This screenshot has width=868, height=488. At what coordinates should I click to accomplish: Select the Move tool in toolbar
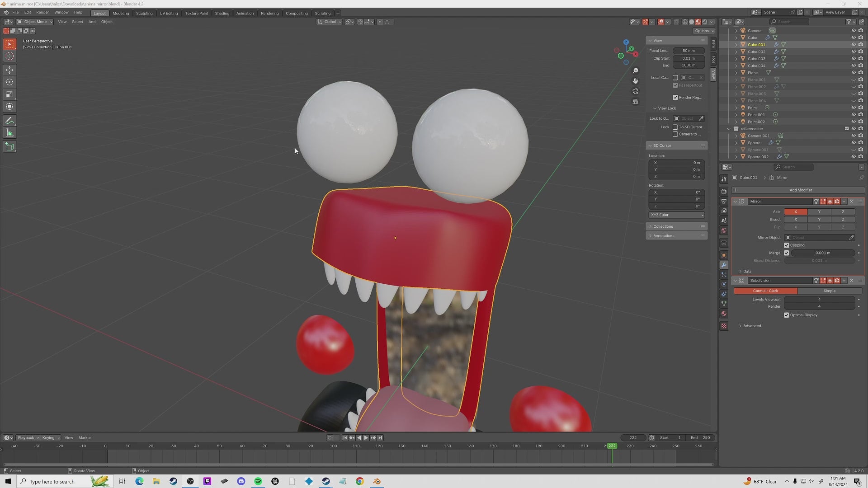[x=9, y=70]
